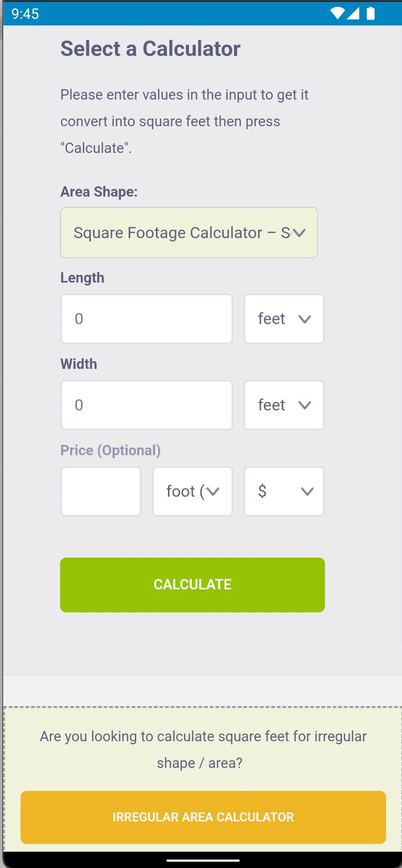Tap the Length field label
402x868 pixels.
click(82, 278)
